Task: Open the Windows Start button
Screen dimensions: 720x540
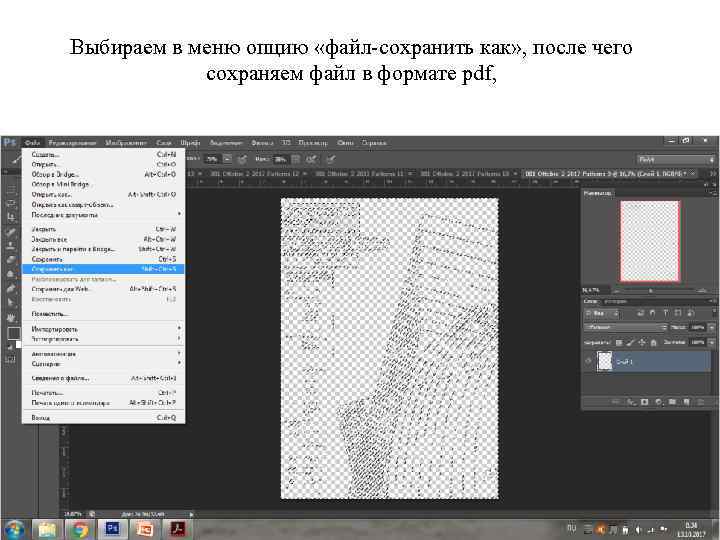Action: (13, 529)
